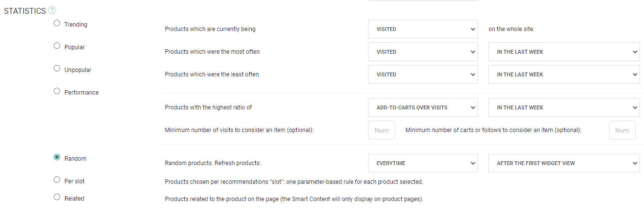Enable the Performance radio option
Screen dimensions: 644x208
57,91
